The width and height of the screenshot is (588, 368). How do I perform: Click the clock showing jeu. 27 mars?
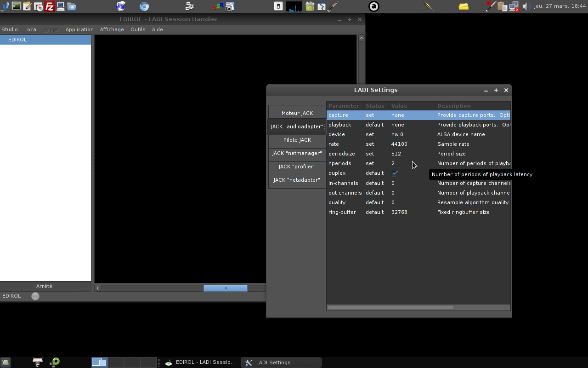tap(560, 6)
